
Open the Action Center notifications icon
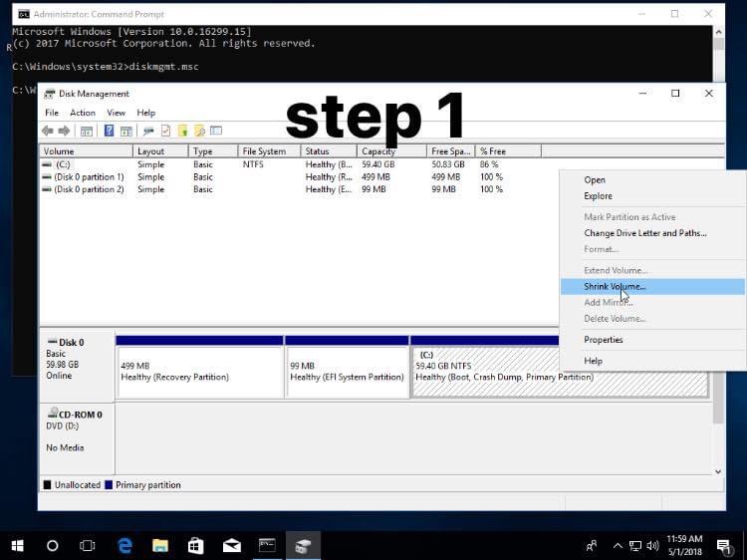coord(725,547)
